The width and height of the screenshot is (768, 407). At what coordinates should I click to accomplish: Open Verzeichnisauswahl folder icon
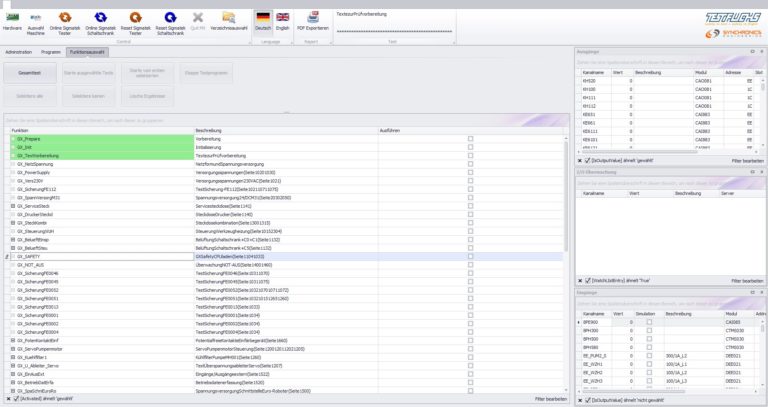click(x=229, y=19)
